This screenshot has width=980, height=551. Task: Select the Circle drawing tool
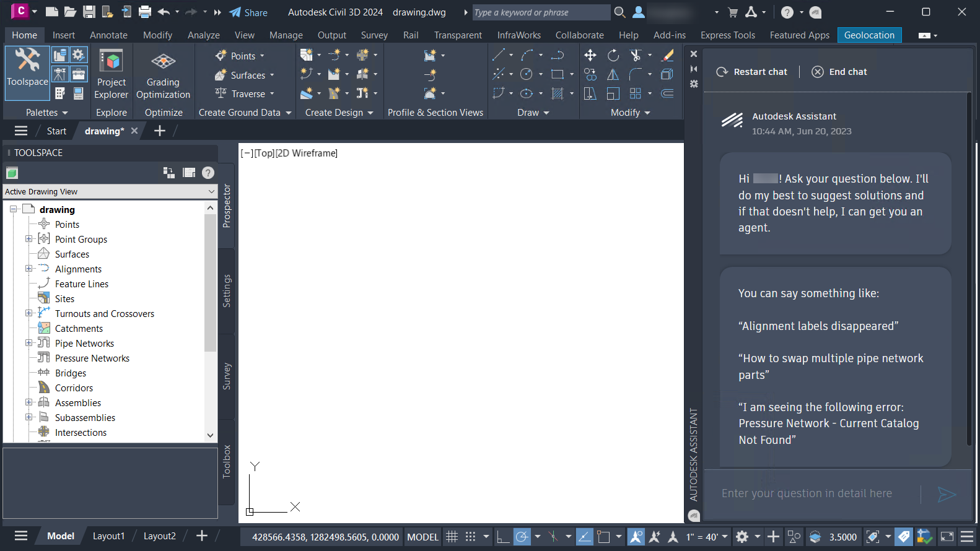tap(527, 74)
